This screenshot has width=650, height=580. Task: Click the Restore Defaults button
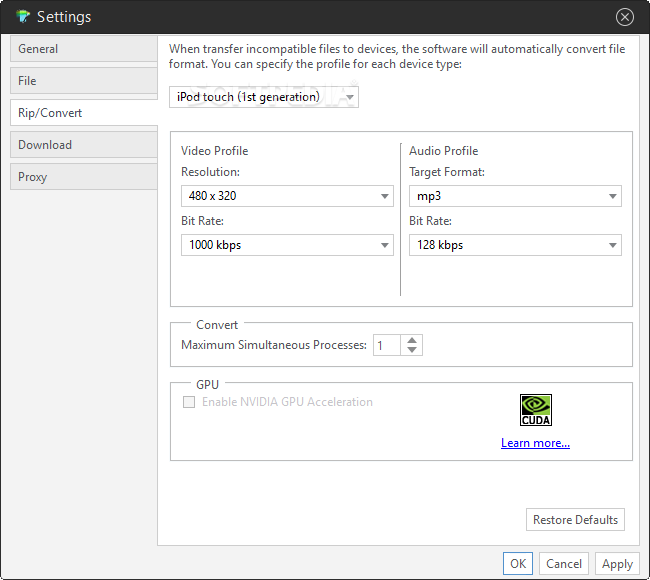[575, 519]
